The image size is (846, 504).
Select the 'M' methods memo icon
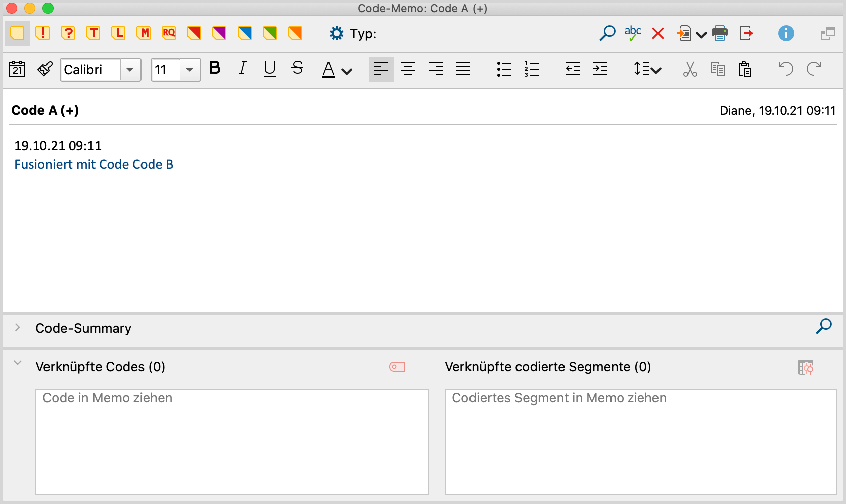144,34
